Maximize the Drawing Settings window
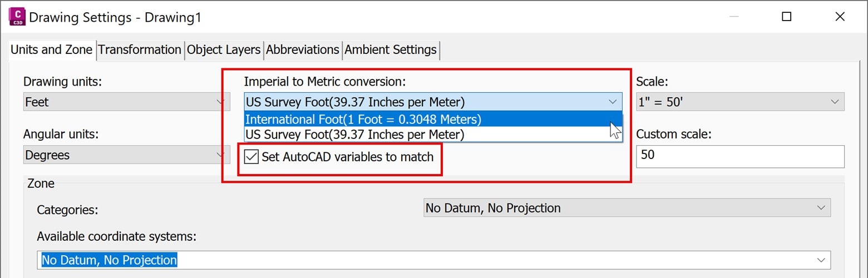Image resolution: width=868 pixels, height=278 pixels. (x=786, y=17)
